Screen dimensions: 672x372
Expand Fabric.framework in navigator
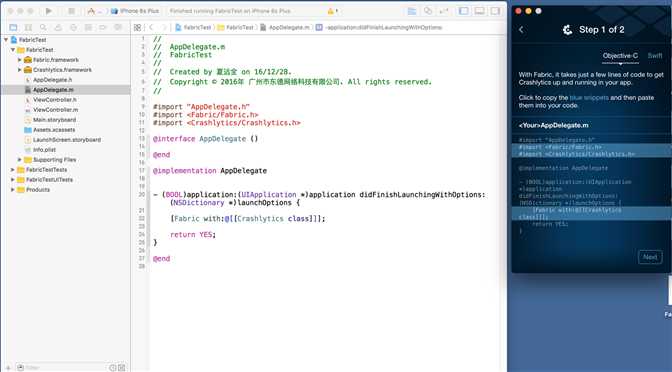point(20,60)
